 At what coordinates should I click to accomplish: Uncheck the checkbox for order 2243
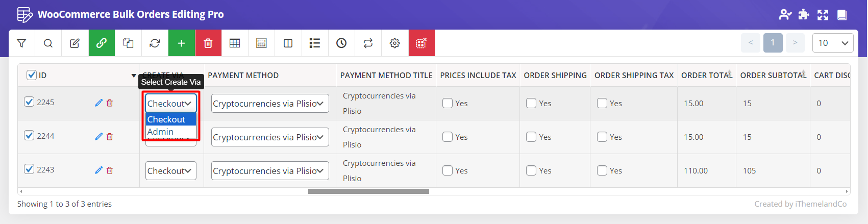[x=30, y=169]
